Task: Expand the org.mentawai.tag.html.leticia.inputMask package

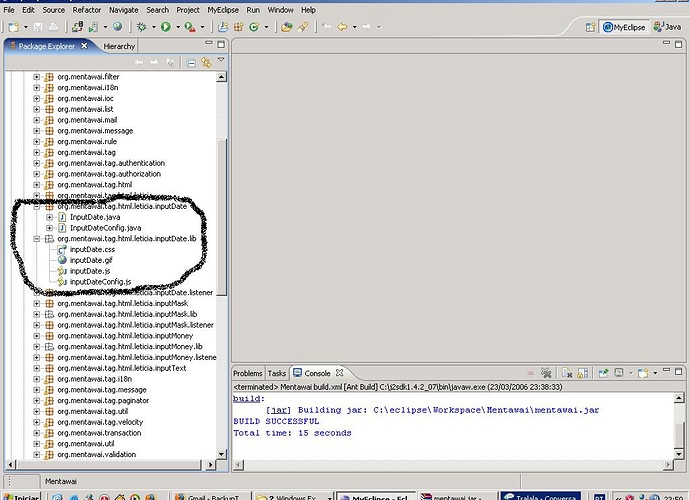Action: [x=37, y=303]
